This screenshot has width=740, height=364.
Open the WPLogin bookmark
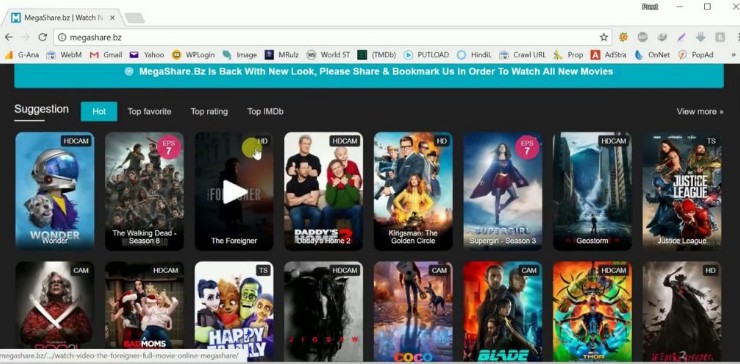tap(193, 55)
